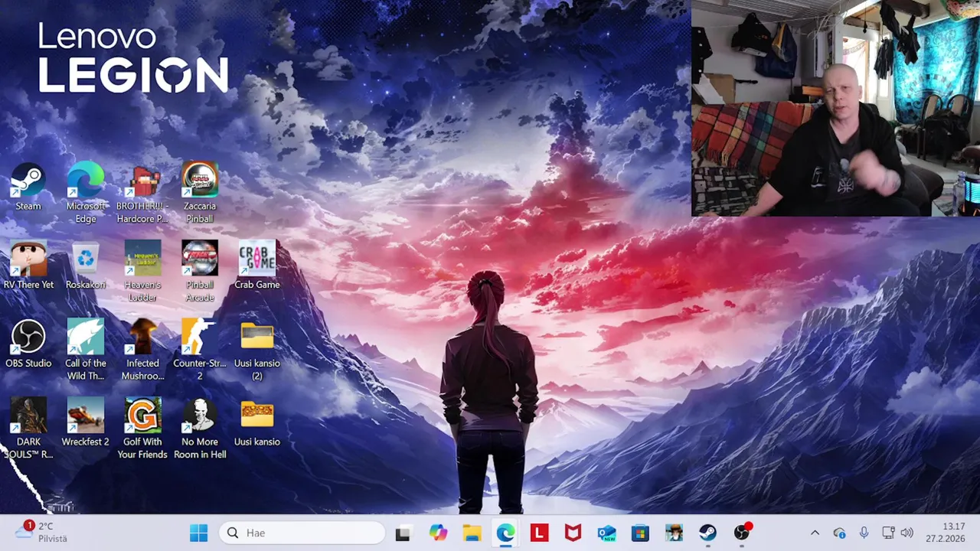Screen dimensions: 980x551
Task: Select the No More Room in Hell icon
Action: (x=200, y=429)
